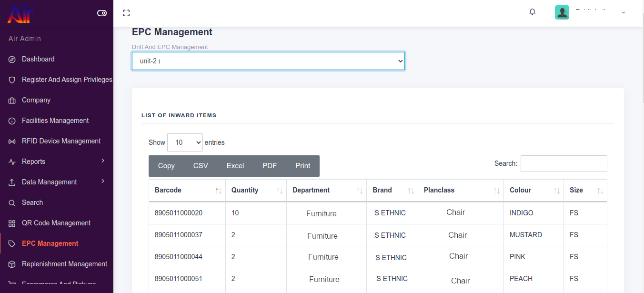Click the Air logo

click(x=20, y=13)
